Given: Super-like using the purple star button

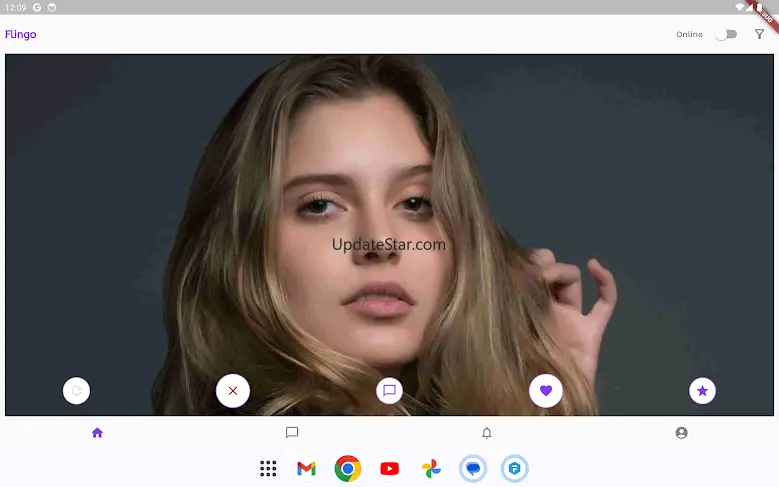Looking at the screenshot, I should click(702, 391).
